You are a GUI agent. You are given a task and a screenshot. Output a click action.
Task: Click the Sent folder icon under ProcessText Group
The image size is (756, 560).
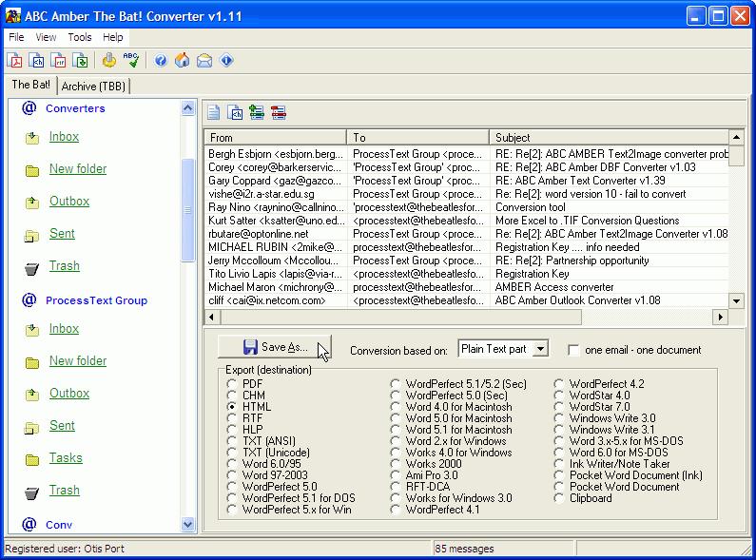click(x=31, y=427)
